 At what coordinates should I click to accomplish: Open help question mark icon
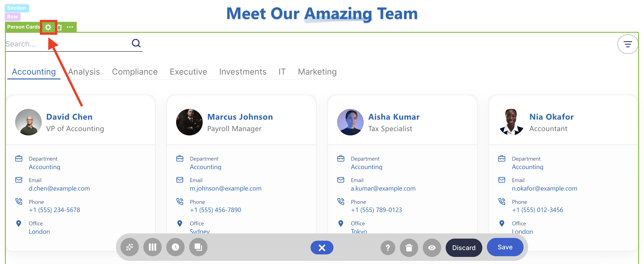(388, 248)
